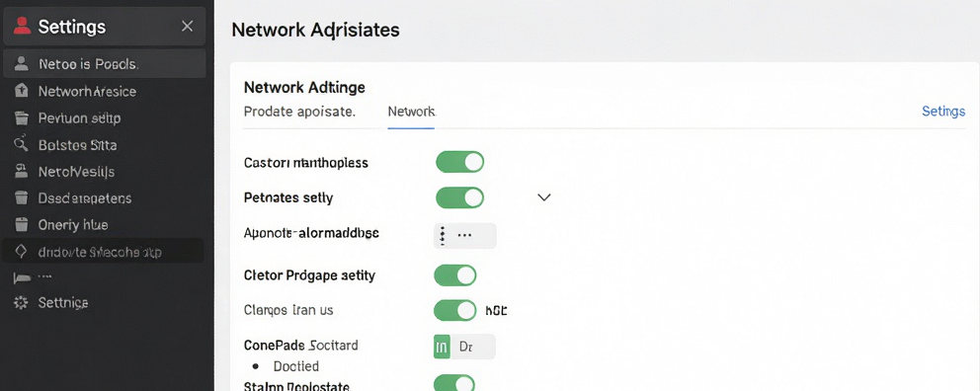Click the gear icon beside Settnice

point(22,303)
